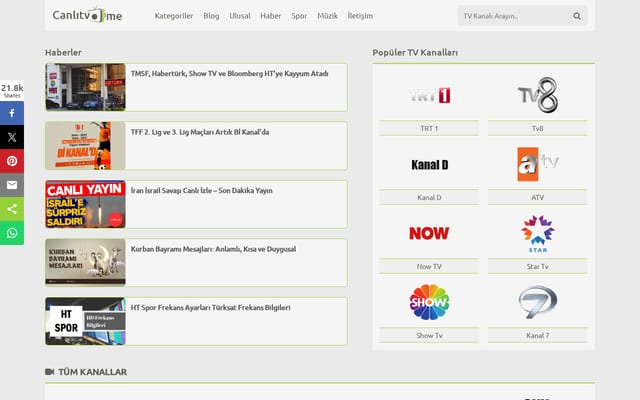Open the Star TV channel logo

coord(538,233)
